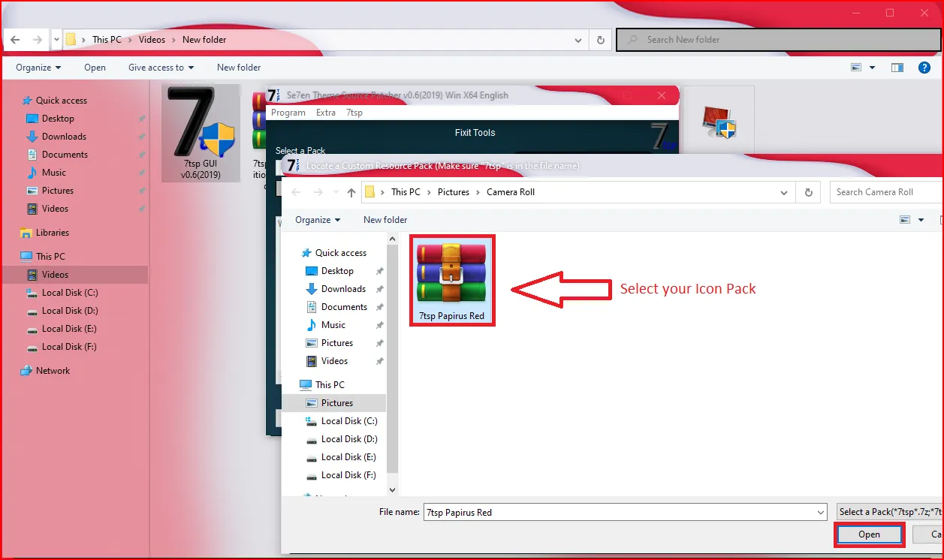This screenshot has width=944, height=560.
Task: Click New folder button in file dialog
Action: pos(385,220)
